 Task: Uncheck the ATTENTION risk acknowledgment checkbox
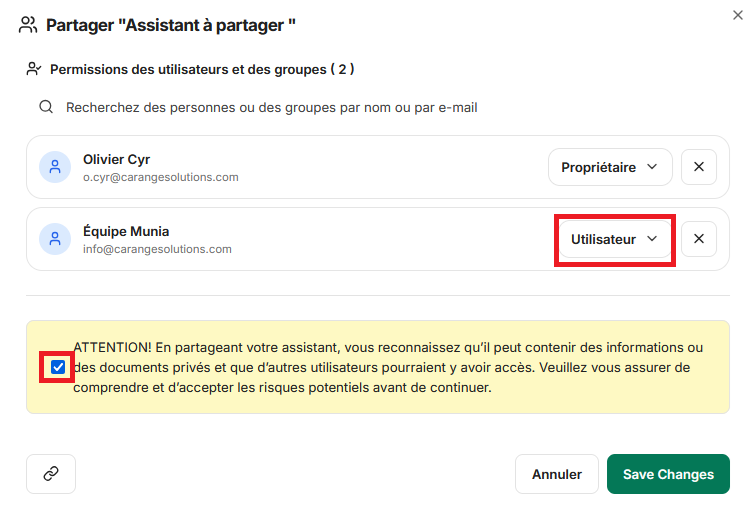tap(58, 367)
